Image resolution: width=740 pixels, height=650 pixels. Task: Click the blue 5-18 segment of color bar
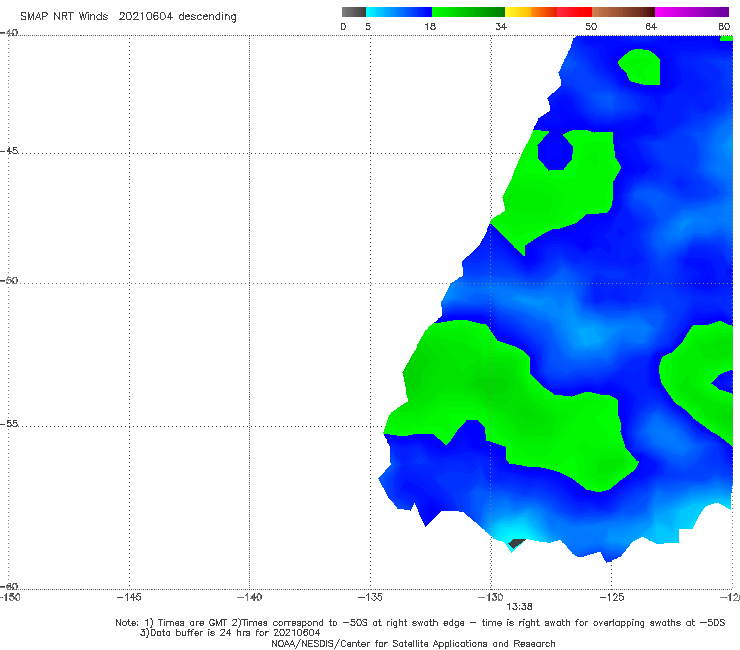(399, 12)
